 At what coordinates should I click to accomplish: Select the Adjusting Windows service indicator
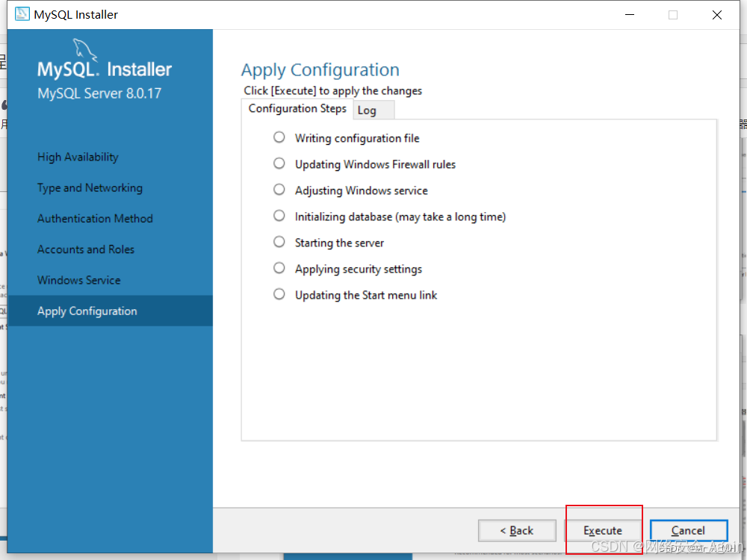click(279, 190)
